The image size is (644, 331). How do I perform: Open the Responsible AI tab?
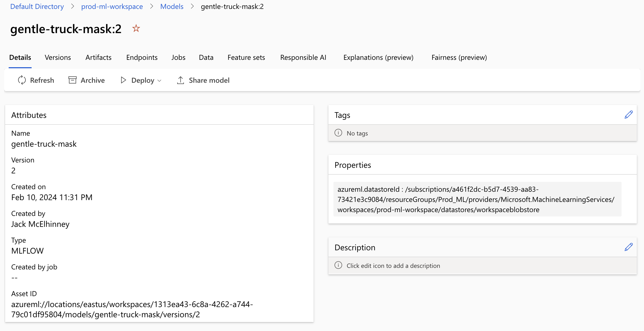tap(303, 58)
